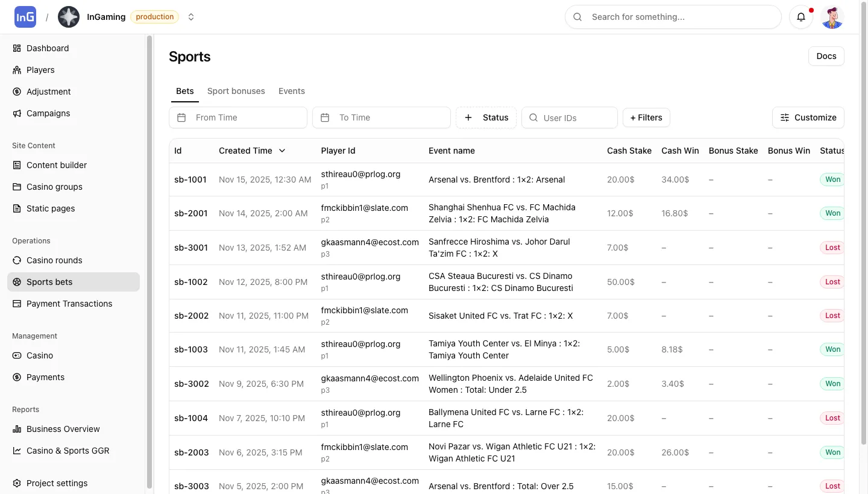This screenshot has height=494, width=868.
Task: Open Players from the sidebar icon
Action: [17, 70]
